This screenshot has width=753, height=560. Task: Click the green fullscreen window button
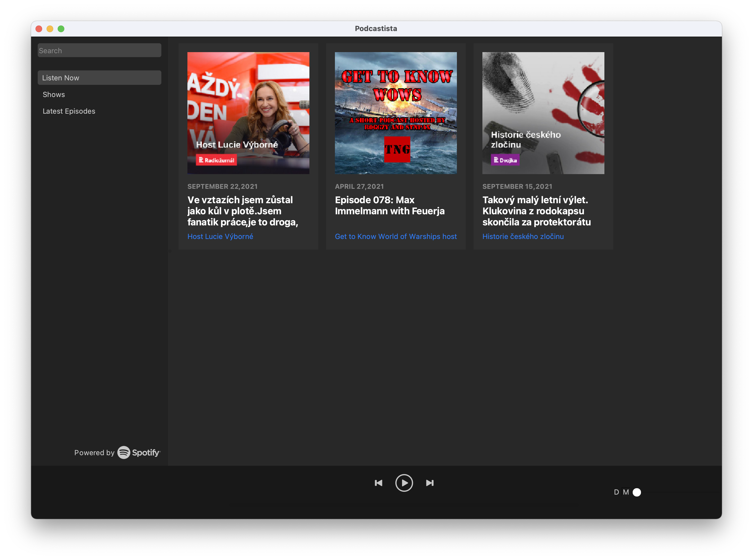[61, 29]
